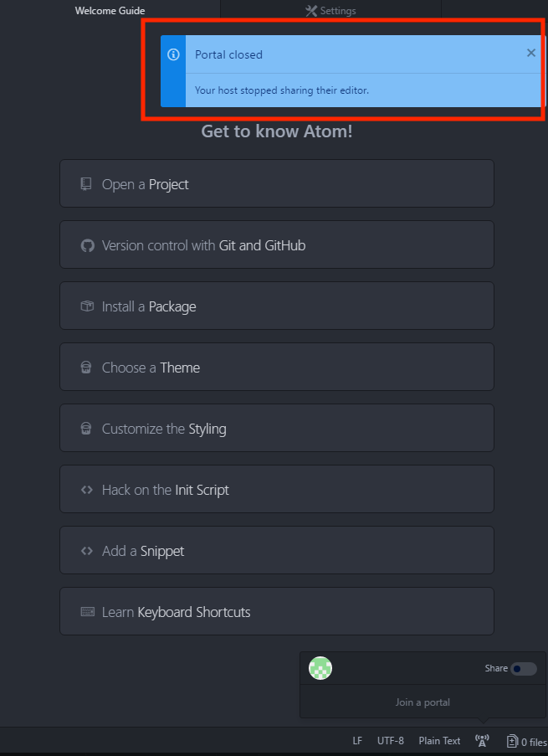
Task: Click the GitHub octocat icon
Action: tap(86, 245)
